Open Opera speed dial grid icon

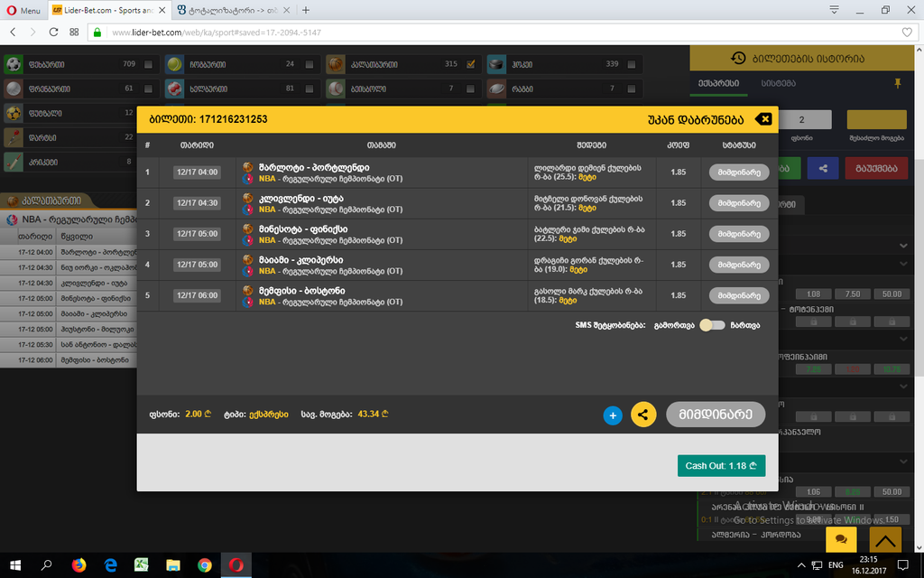(74, 32)
